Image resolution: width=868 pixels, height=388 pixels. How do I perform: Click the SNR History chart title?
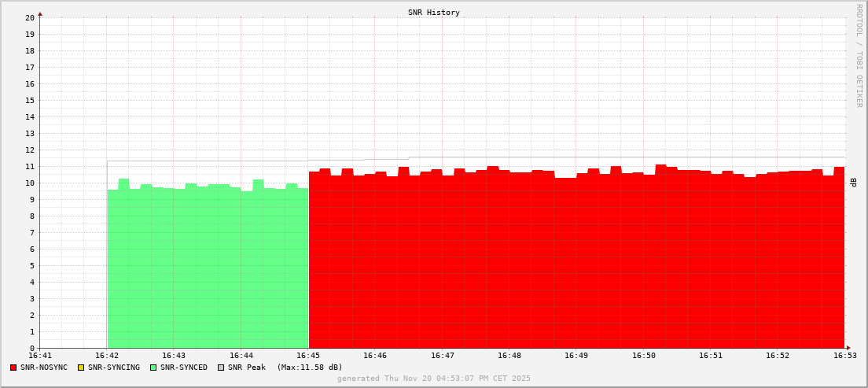434,13
